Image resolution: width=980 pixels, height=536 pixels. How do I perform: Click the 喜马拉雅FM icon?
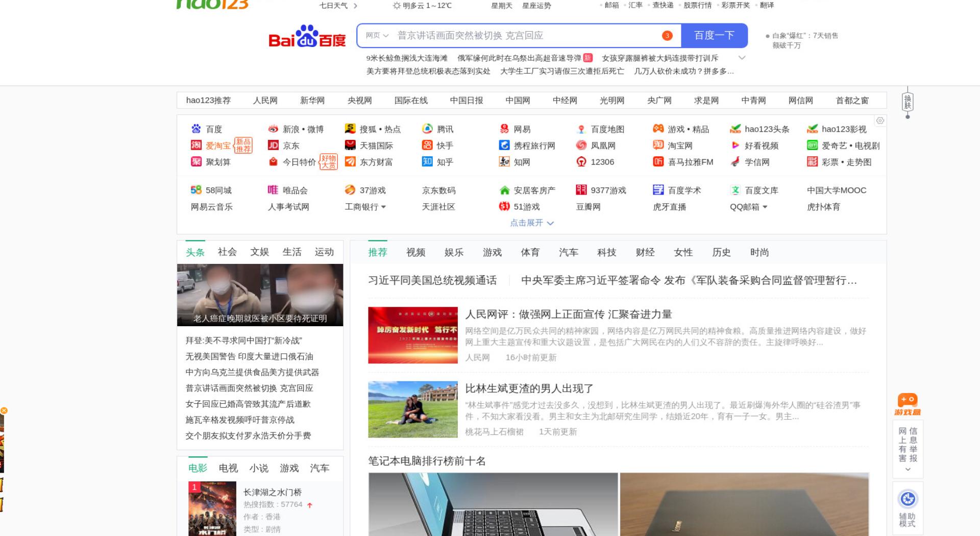click(x=658, y=161)
